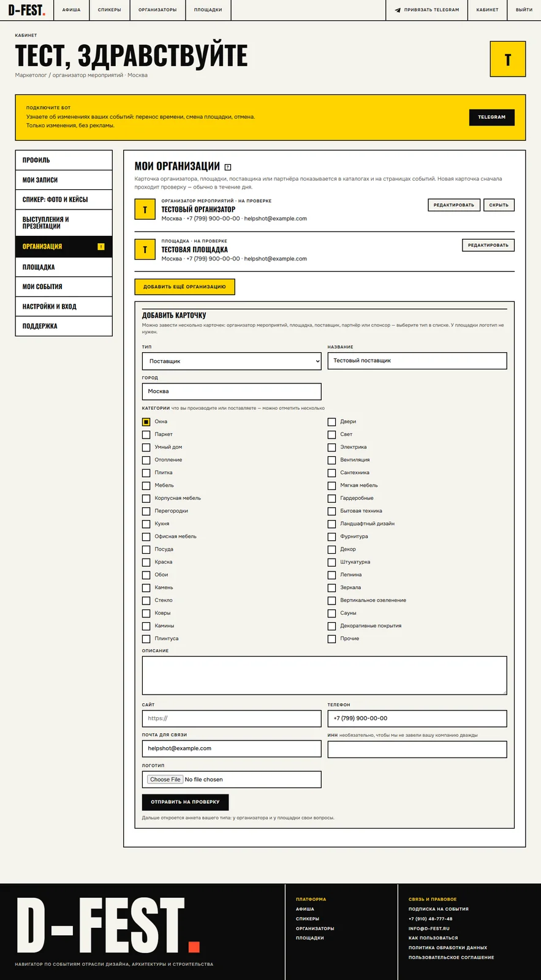This screenshot has width=541, height=980.
Task: Open ПОЛЬЗОВАТЕЛЬСКОЕ СОГЛАШЕНИЕ in the footer
Action: pos(451,958)
